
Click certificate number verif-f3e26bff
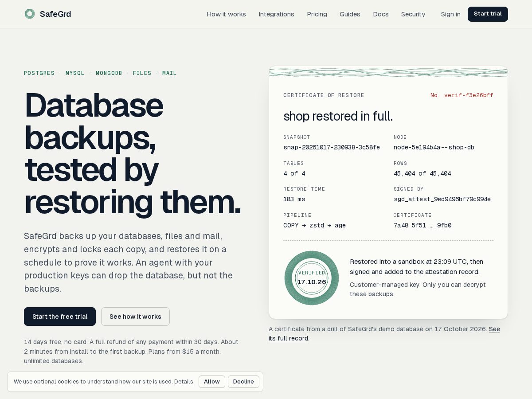pos(462,95)
